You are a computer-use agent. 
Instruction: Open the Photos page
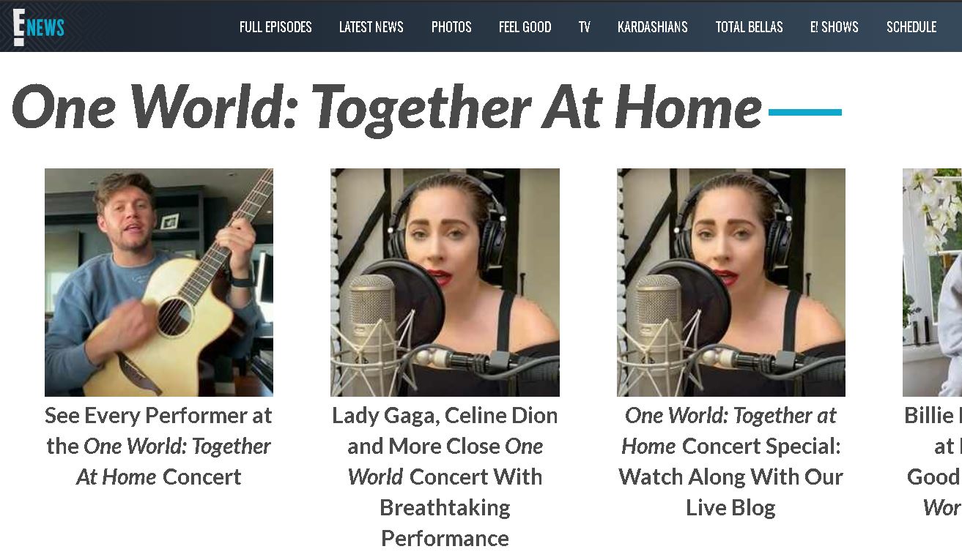(x=451, y=27)
